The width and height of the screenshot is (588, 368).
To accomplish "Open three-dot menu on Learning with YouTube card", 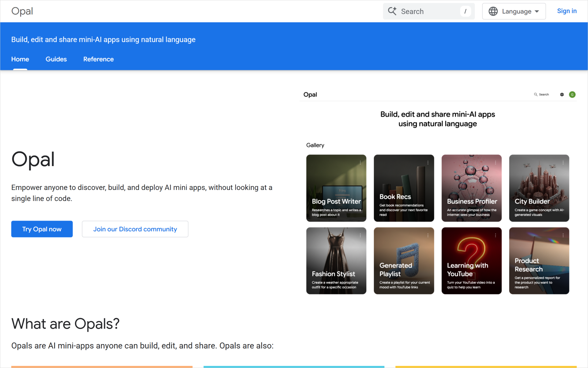I will pos(496,235).
